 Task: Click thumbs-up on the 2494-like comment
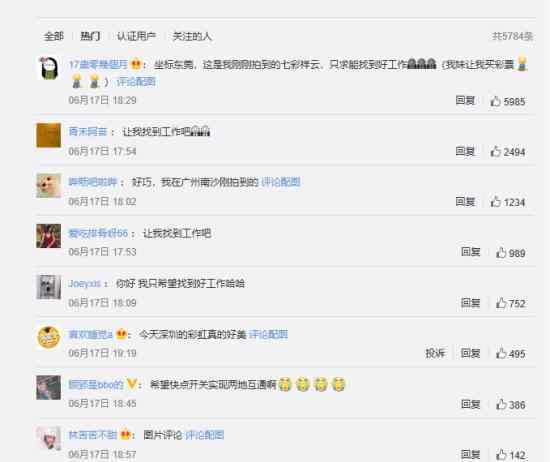click(x=508, y=152)
